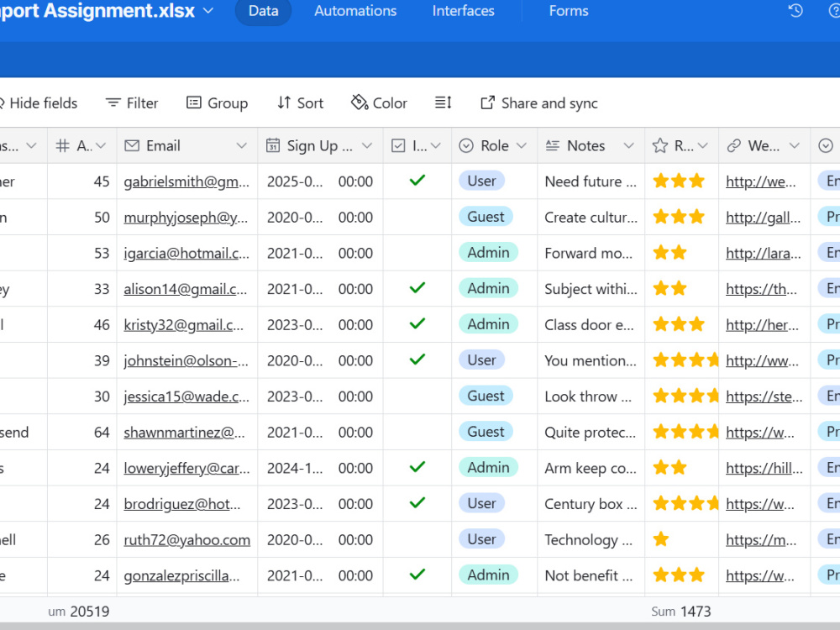Click the Sign Up calendar icon
The width and height of the screenshot is (840, 630).
(273, 145)
